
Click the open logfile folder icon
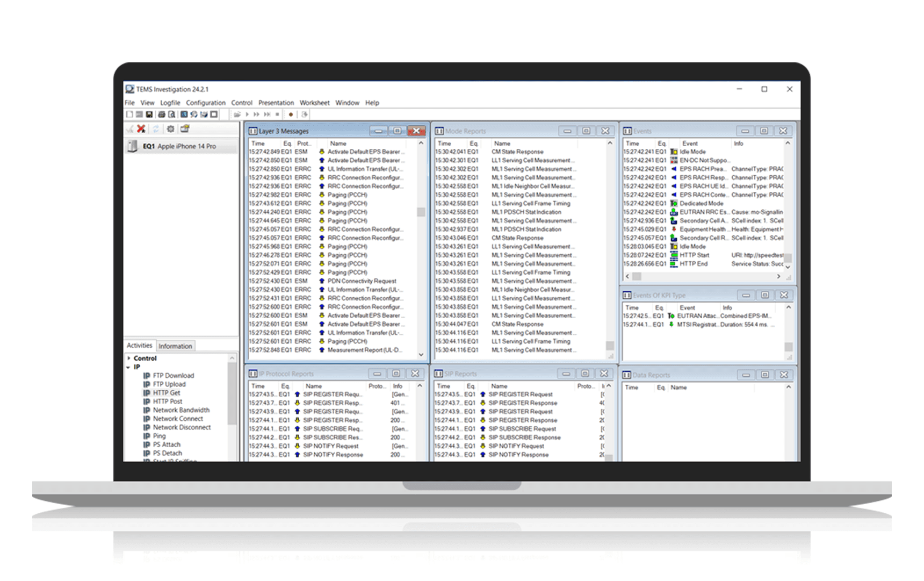237,114
